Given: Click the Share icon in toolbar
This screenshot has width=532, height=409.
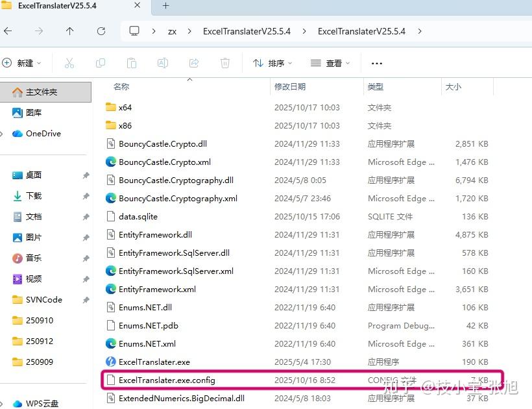Looking at the screenshot, I should point(194,63).
